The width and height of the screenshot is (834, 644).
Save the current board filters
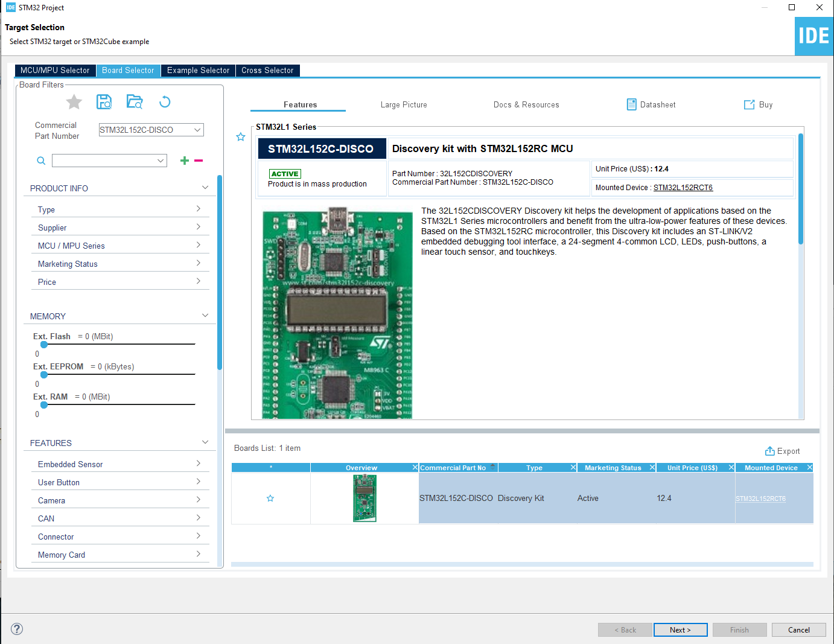(x=104, y=101)
